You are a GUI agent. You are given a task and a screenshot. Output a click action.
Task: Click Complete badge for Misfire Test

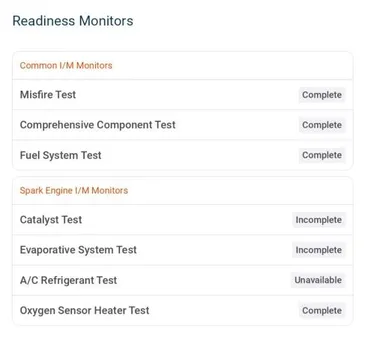[322, 95]
